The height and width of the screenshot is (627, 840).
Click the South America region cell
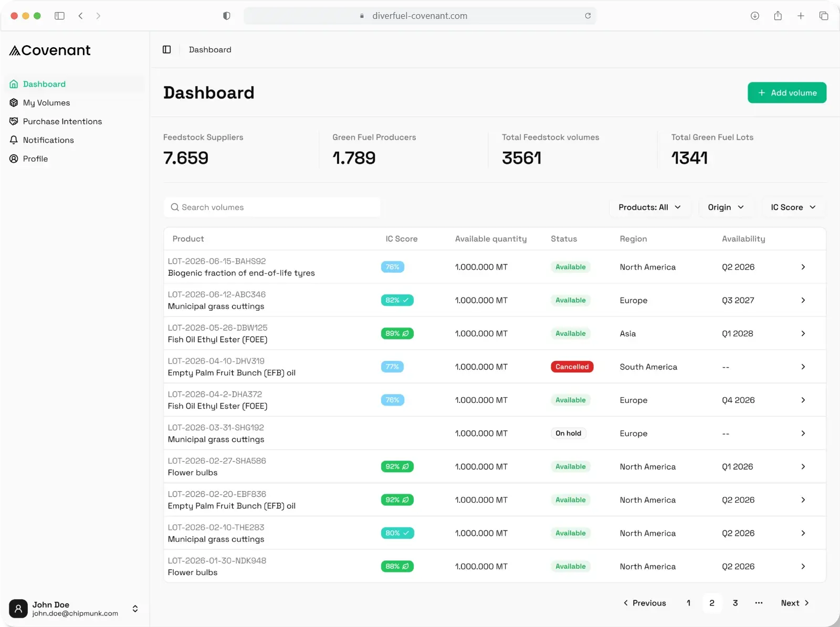pos(648,367)
